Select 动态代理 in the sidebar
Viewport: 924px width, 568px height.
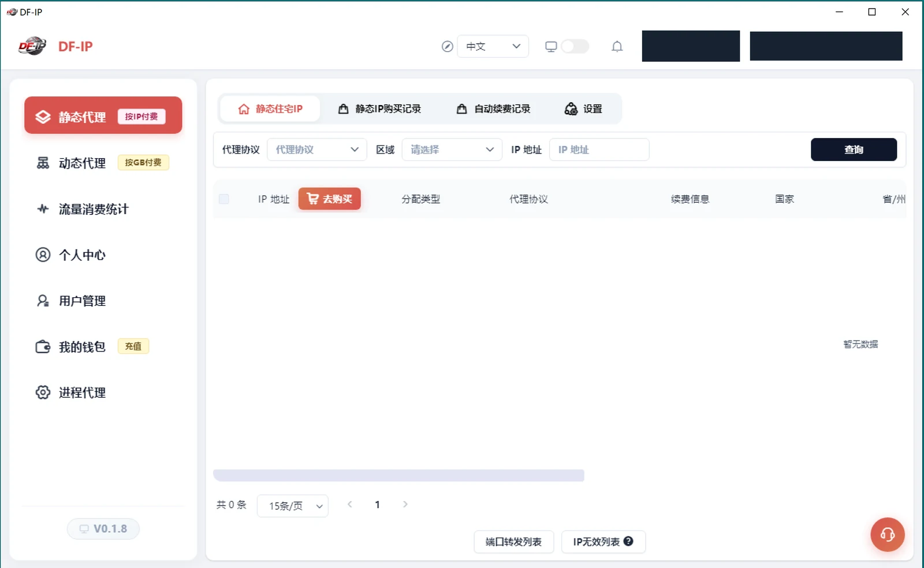[x=103, y=163]
